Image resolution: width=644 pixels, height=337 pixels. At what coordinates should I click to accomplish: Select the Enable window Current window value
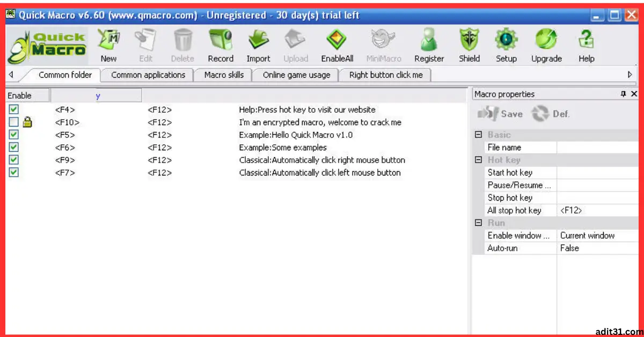597,236
